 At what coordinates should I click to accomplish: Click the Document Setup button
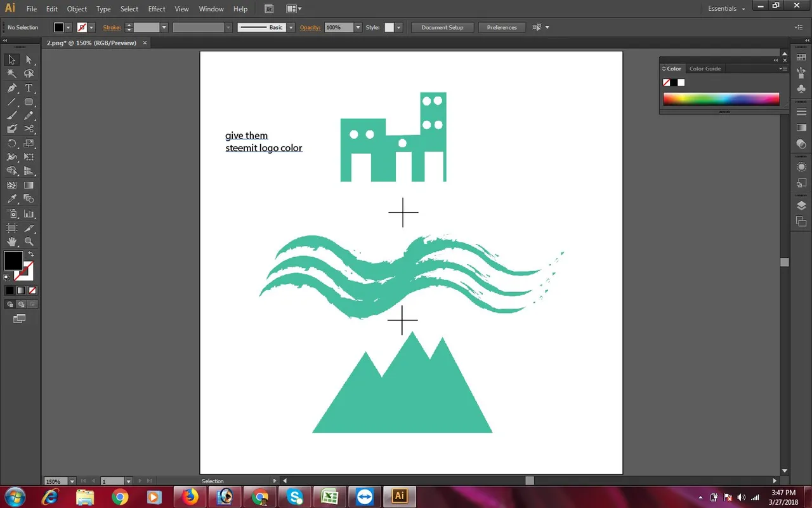(442, 27)
